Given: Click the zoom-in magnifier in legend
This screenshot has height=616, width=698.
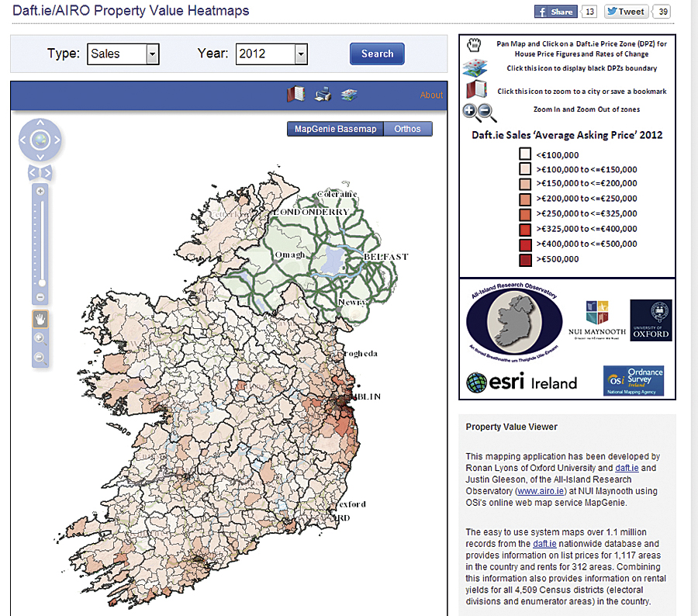Looking at the screenshot, I should click(471, 112).
